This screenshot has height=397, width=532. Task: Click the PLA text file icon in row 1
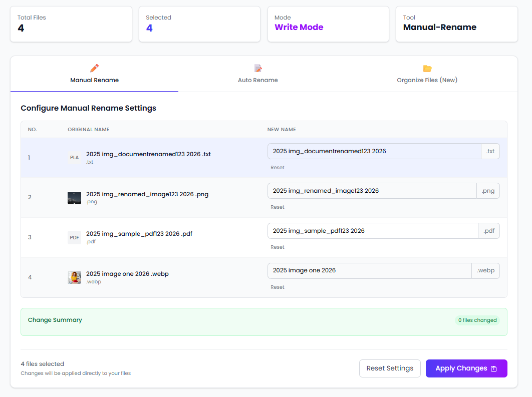74,157
